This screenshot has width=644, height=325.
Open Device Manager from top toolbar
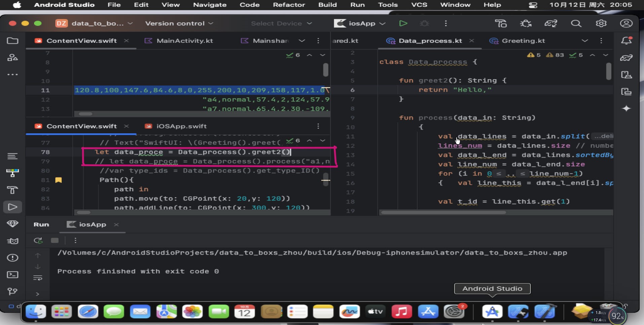click(x=501, y=23)
